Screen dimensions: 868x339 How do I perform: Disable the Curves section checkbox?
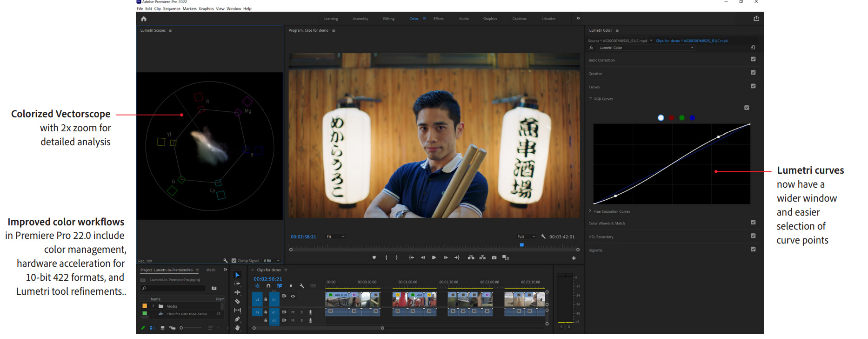pyautogui.click(x=753, y=86)
